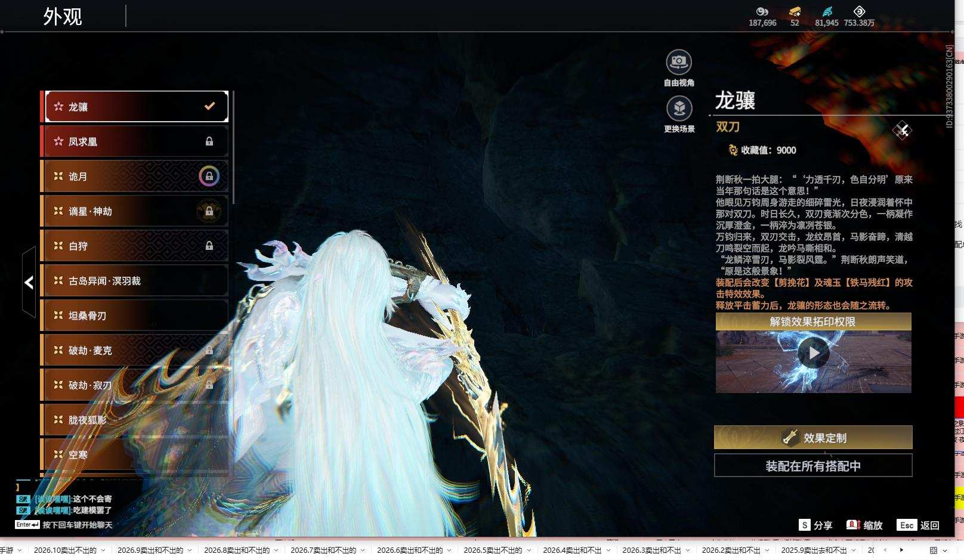Click the Esc 返回 return button
The image size is (964, 560).
click(x=918, y=525)
